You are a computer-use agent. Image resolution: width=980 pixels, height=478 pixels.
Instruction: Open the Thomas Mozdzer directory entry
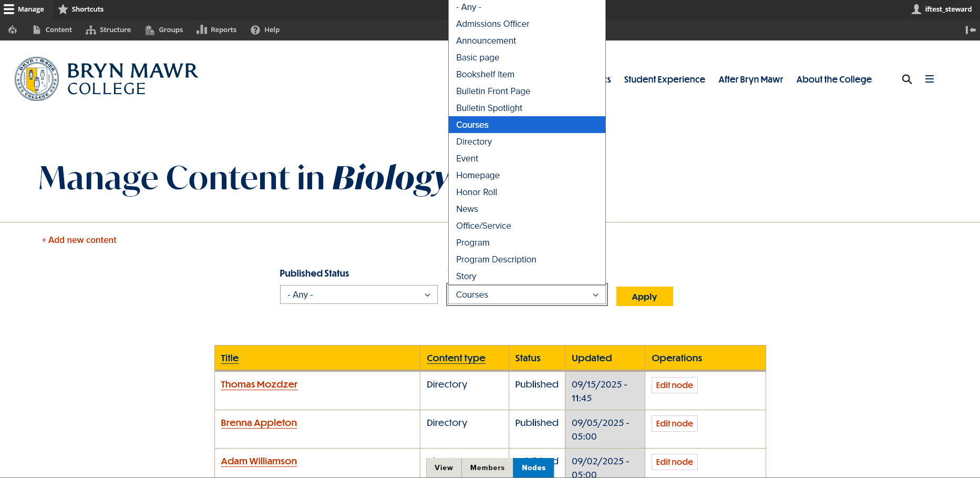[259, 384]
